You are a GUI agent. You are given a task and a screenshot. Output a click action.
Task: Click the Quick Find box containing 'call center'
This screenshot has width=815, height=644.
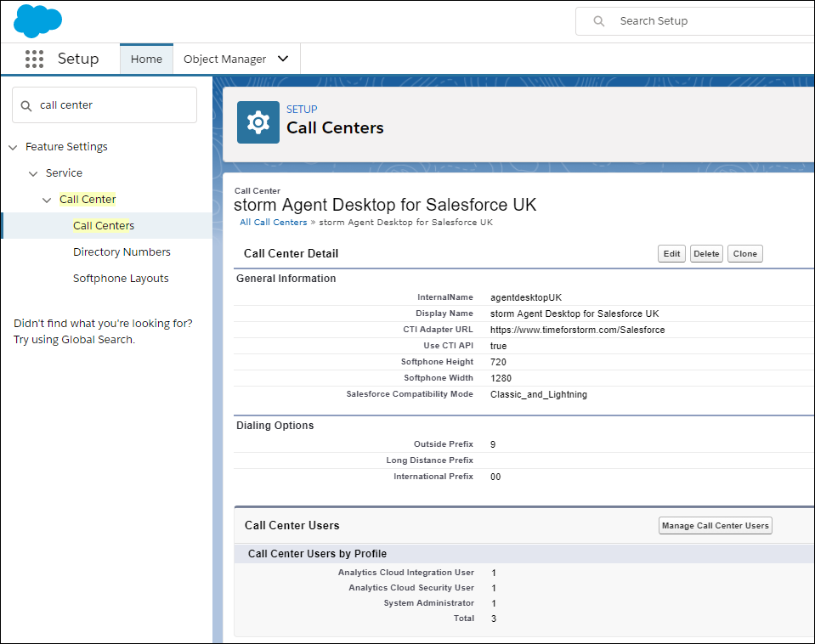pyautogui.click(x=105, y=105)
